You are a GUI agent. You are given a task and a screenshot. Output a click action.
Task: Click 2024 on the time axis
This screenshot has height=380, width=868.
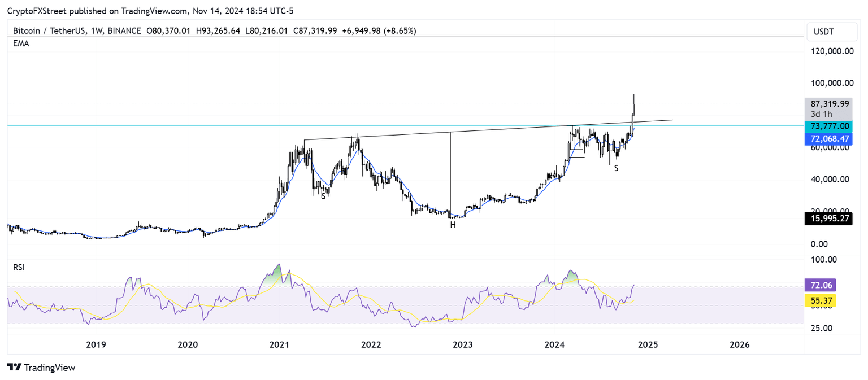[x=554, y=344]
